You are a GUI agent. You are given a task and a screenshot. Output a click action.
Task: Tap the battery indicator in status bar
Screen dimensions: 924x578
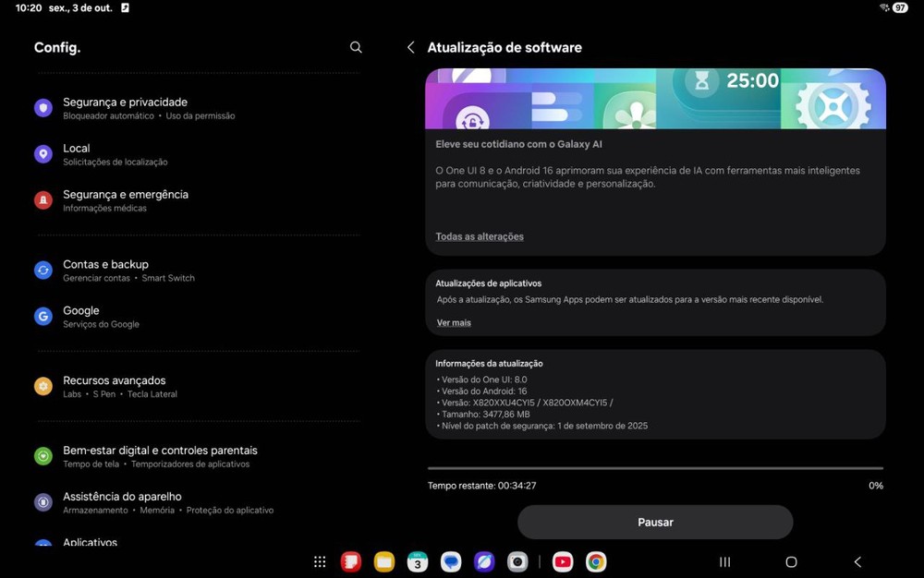point(900,7)
